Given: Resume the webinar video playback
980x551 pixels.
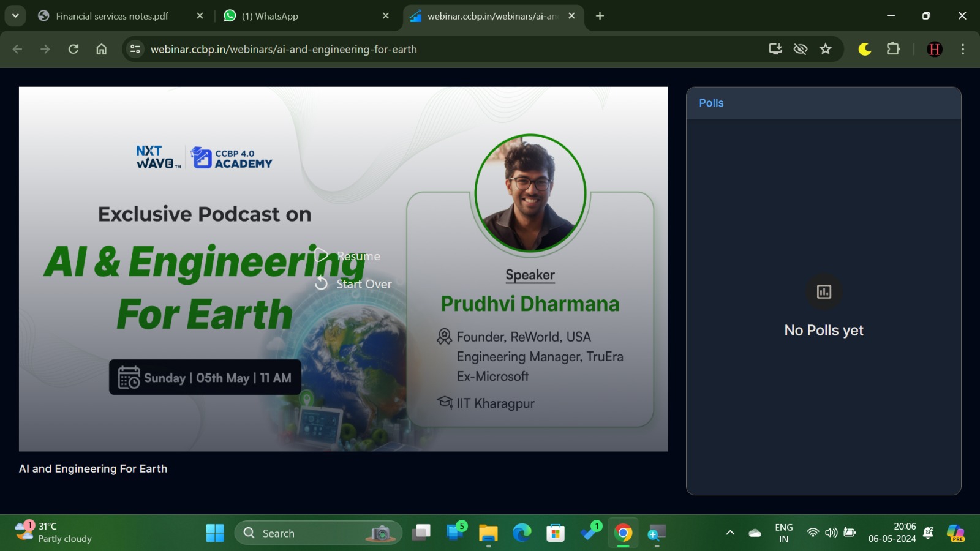Looking at the screenshot, I should 347,256.
